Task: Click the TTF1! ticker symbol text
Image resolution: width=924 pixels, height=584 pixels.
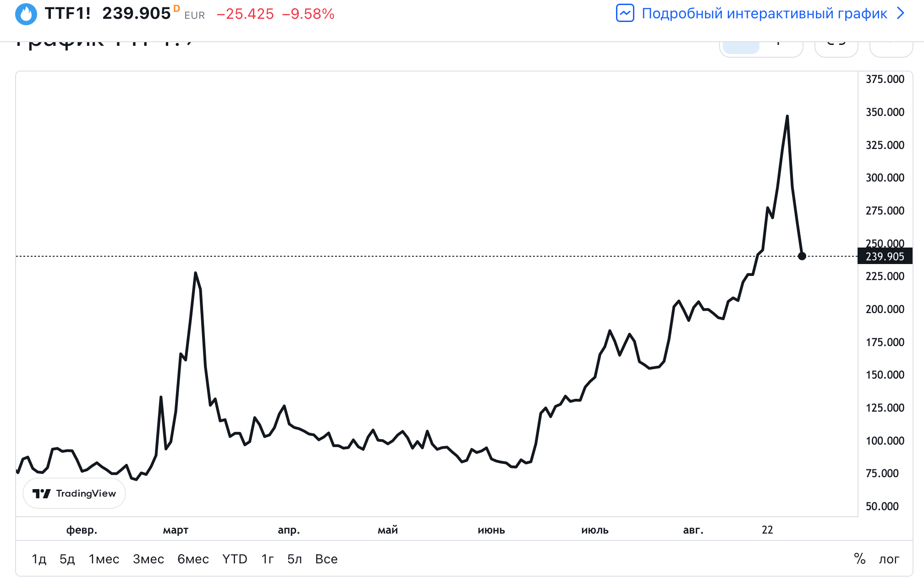Action: [68, 13]
